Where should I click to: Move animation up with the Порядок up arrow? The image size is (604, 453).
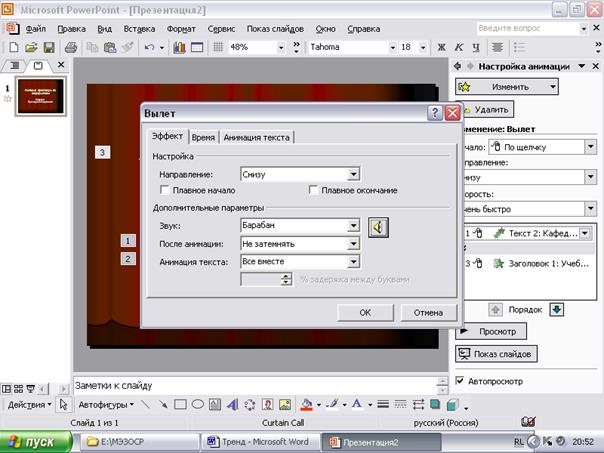(x=495, y=310)
